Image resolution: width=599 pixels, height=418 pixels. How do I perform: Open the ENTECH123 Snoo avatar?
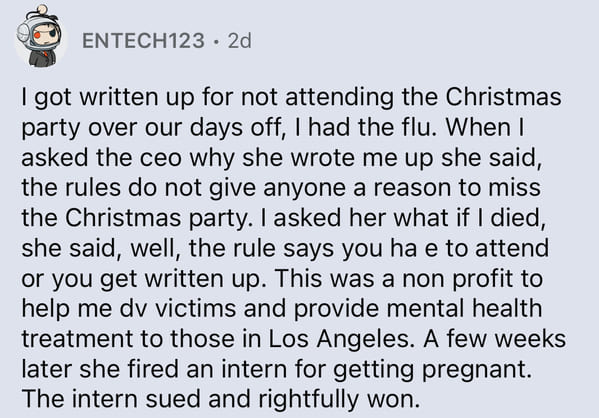tap(40, 36)
